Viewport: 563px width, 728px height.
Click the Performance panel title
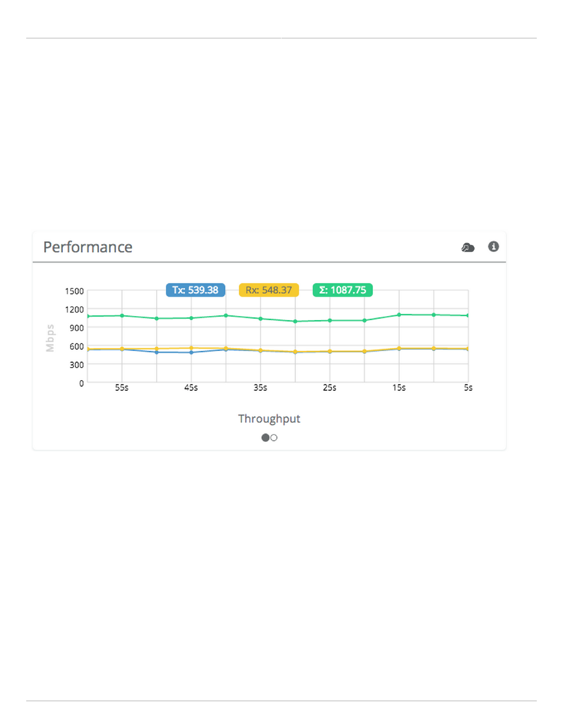coord(88,247)
